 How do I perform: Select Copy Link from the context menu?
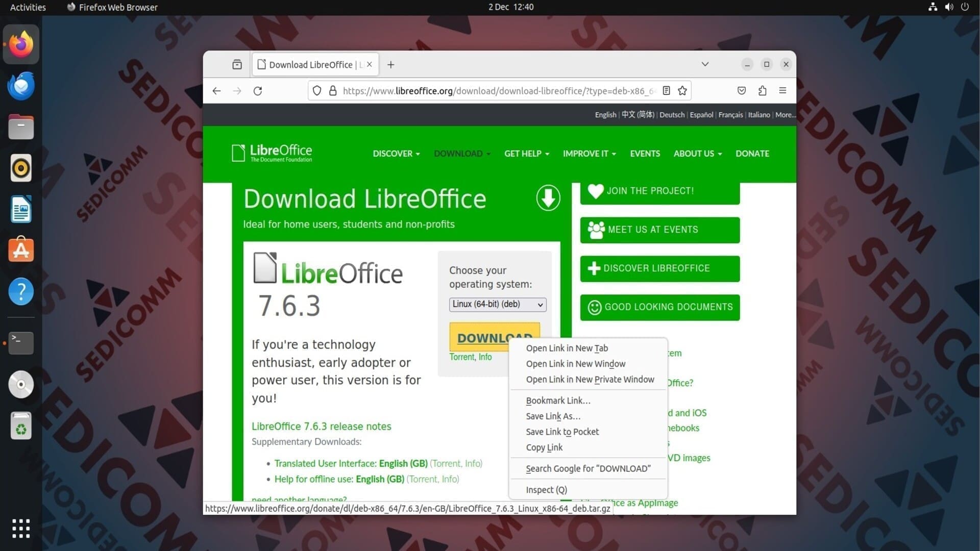click(x=588, y=447)
